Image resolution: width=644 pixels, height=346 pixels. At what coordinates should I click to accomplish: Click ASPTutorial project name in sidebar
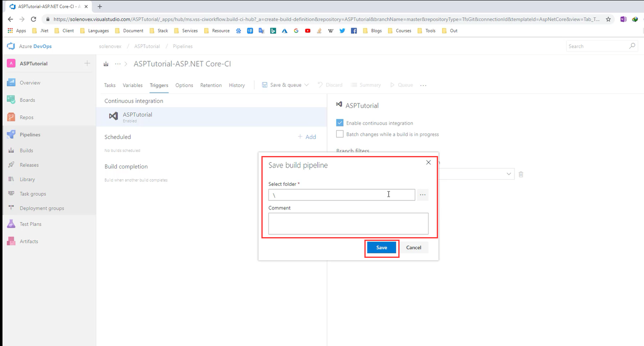click(x=34, y=64)
